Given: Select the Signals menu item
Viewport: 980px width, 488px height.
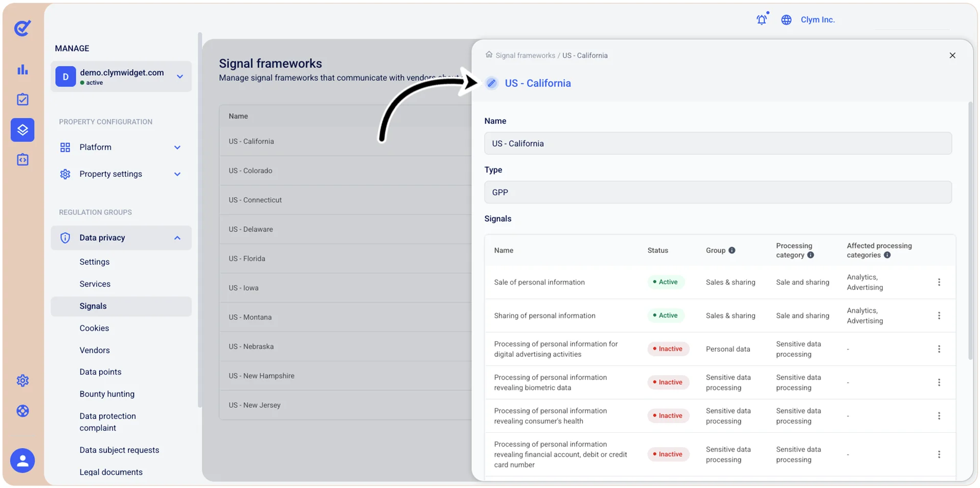Looking at the screenshot, I should click(121, 306).
